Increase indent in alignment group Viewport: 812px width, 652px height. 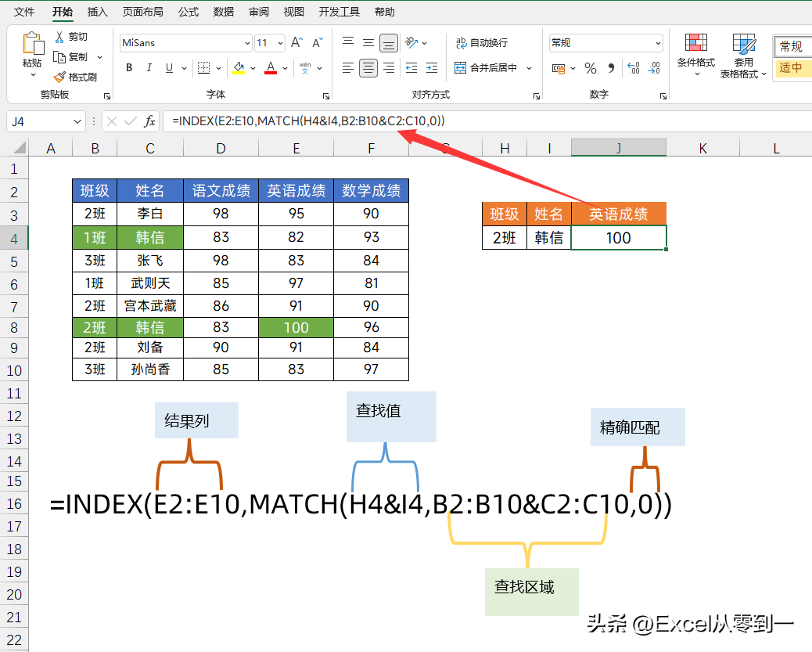tap(431, 67)
